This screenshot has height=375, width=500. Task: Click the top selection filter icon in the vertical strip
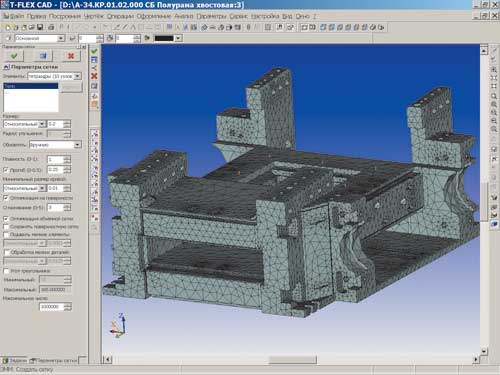tap(95, 134)
